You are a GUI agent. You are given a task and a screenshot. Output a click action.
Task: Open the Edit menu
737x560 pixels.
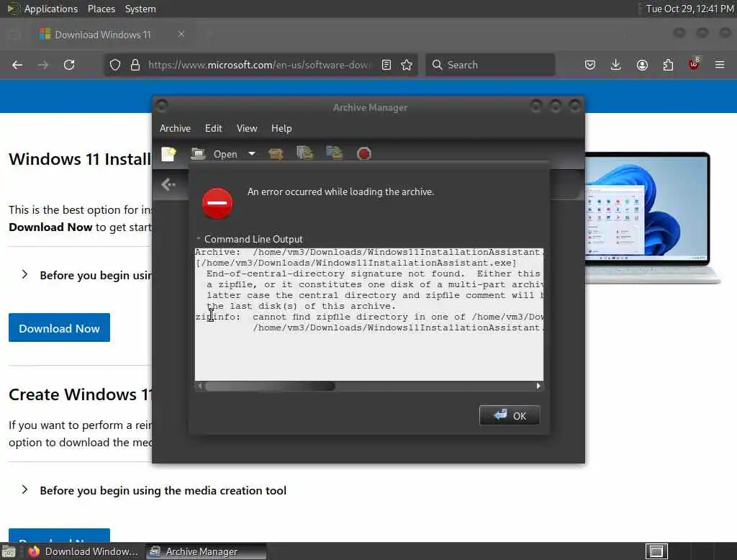coord(213,128)
